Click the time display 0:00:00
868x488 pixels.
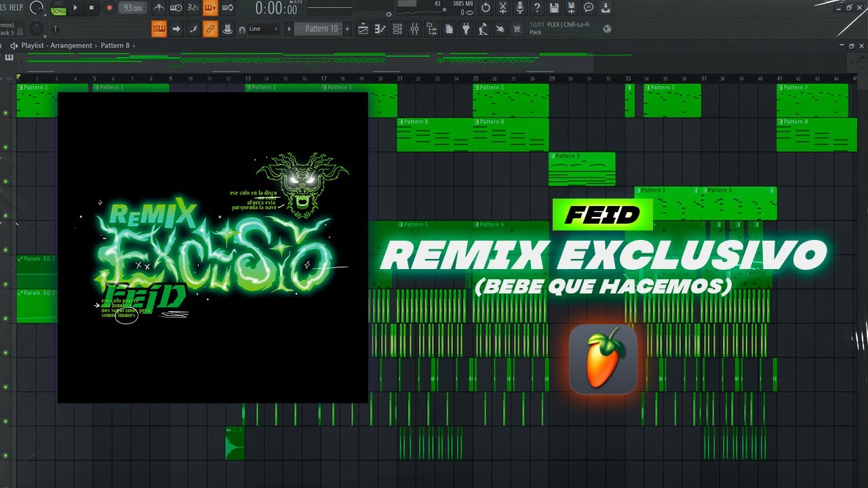pos(277,8)
